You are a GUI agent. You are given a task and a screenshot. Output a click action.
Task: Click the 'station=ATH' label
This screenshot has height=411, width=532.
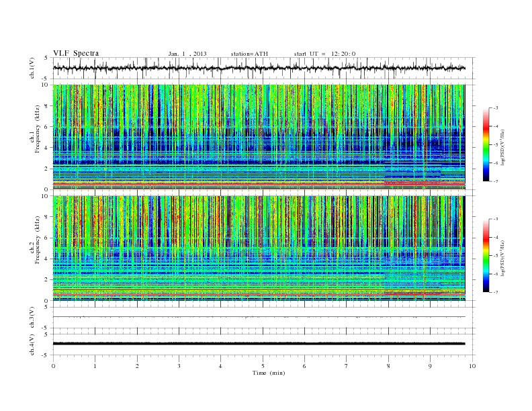[x=249, y=54]
